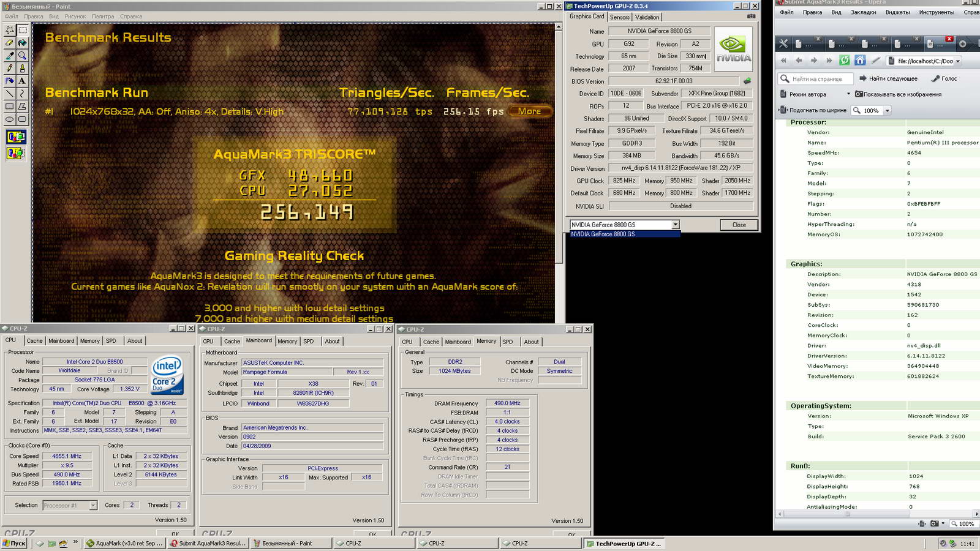Click the Opera rewind button
980x551 pixels.
click(x=783, y=61)
